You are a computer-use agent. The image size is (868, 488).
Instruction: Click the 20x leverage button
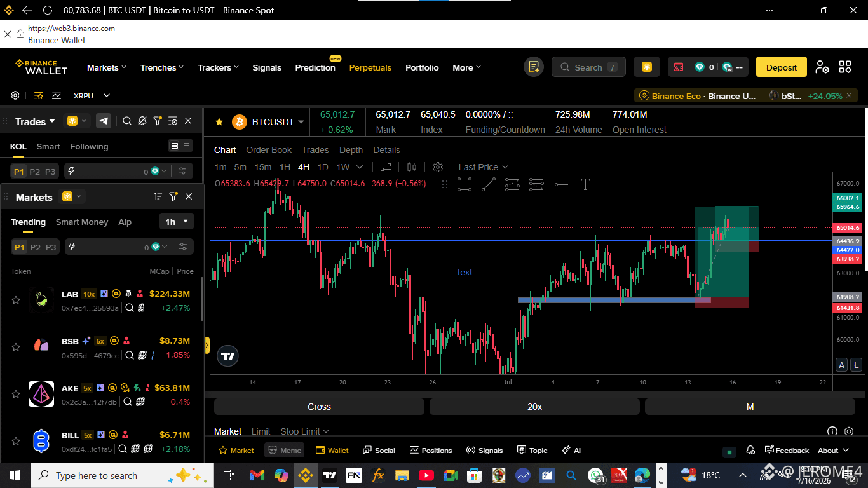[x=534, y=407]
